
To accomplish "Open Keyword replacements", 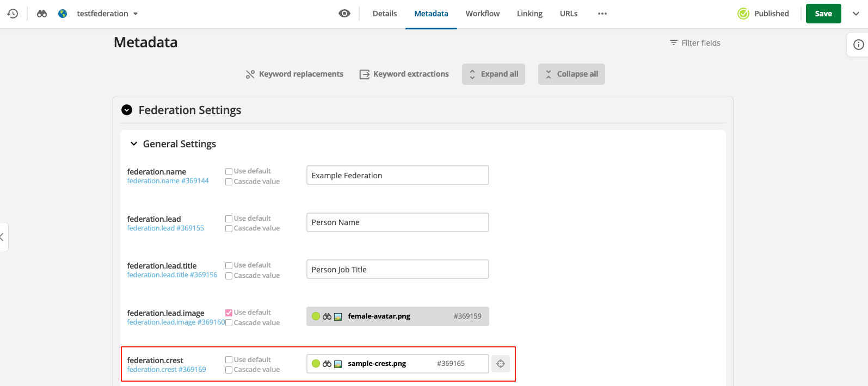I will (x=294, y=74).
